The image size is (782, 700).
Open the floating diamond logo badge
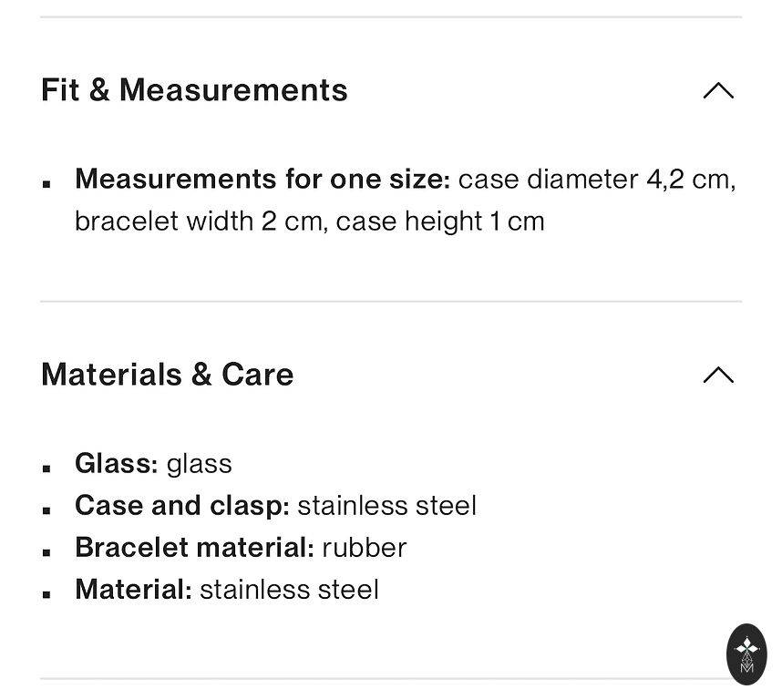click(746, 654)
